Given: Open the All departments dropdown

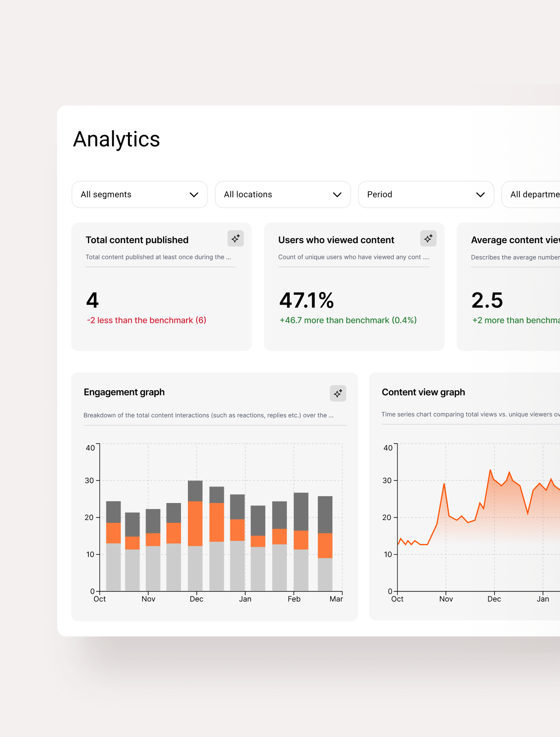Looking at the screenshot, I should click(x=531, y=194).
